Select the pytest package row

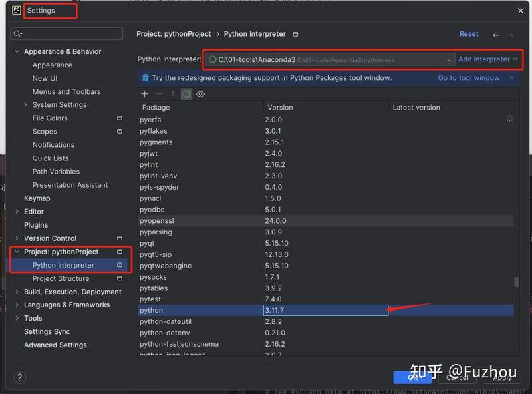click(x=326, y=299)
